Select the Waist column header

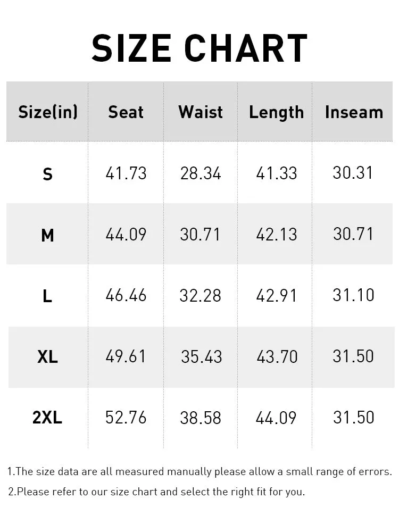(201, 112)
